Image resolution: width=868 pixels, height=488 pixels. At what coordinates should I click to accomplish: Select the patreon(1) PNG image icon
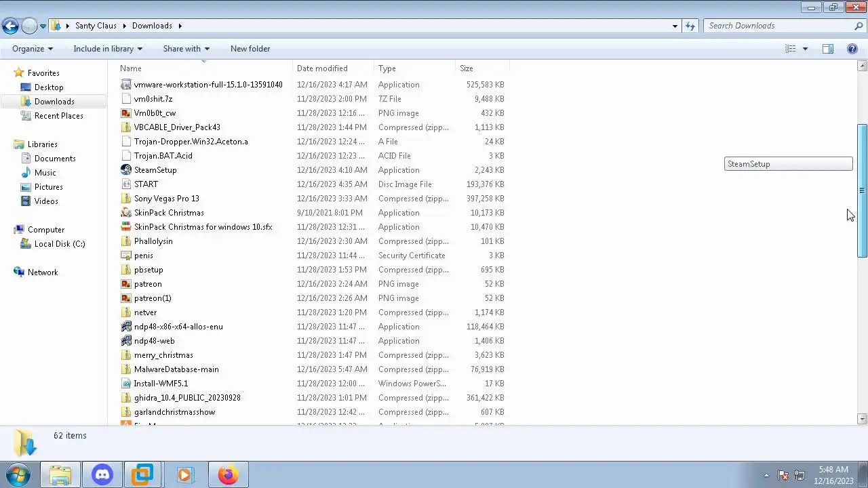(x=125, y=298)
